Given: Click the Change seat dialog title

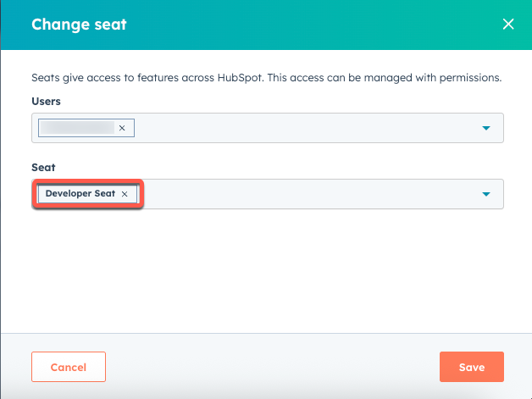Looking at the screenshot, I should tap(79, 25).
